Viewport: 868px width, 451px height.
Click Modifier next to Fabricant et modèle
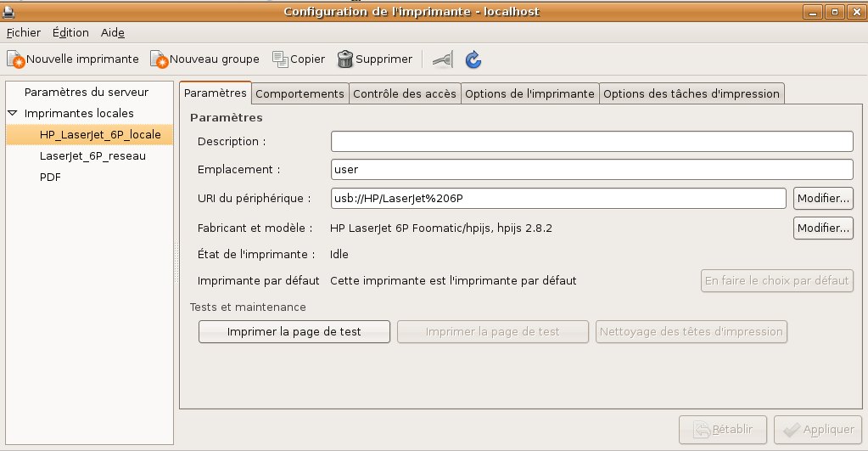tap(823, 228)
